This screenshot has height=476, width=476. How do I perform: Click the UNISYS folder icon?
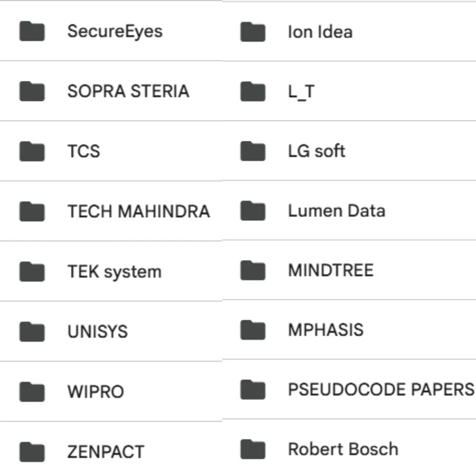click(32, 332)
